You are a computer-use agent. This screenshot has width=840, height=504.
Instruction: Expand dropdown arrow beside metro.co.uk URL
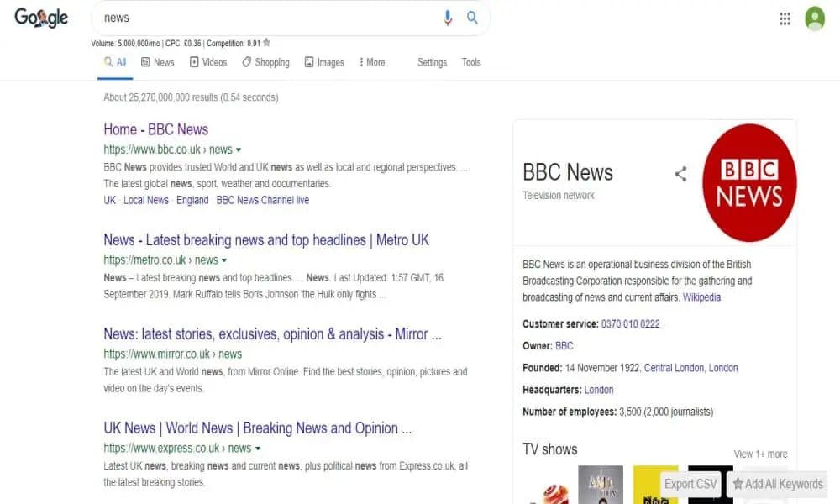(224, 260)
